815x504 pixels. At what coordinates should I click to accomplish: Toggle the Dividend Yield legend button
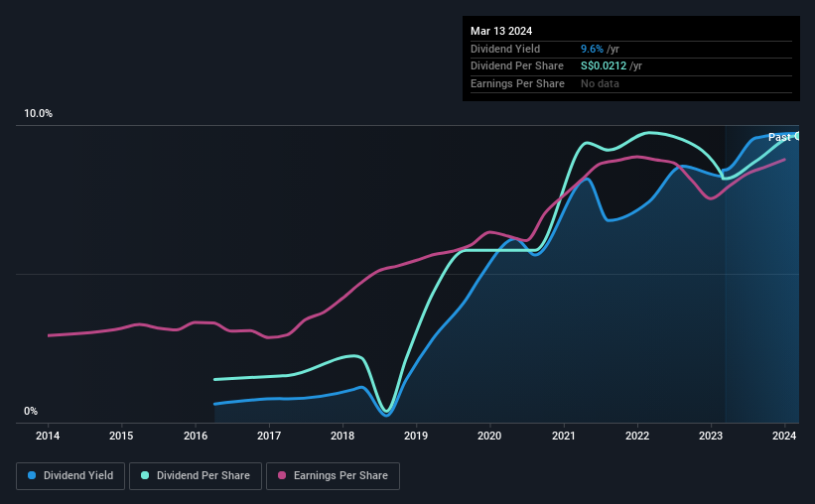(70, 476)
